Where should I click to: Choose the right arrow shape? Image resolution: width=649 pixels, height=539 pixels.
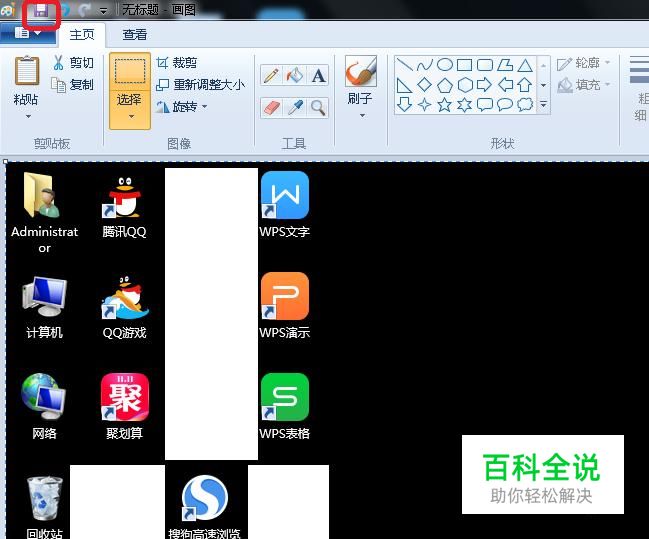(x=485, y=85)
